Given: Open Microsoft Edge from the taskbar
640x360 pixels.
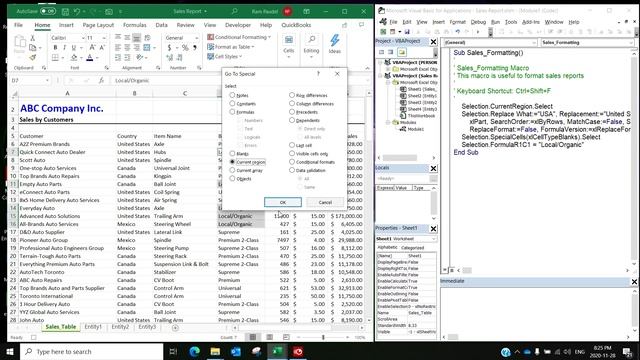Looking at the screenshot, I should click(195, 351).
